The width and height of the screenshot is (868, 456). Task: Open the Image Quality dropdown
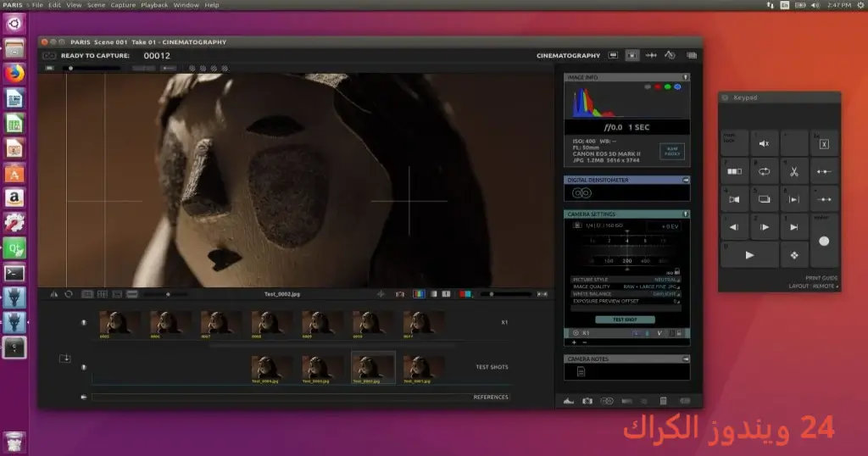pyautogui.click(x=626, y=286)
